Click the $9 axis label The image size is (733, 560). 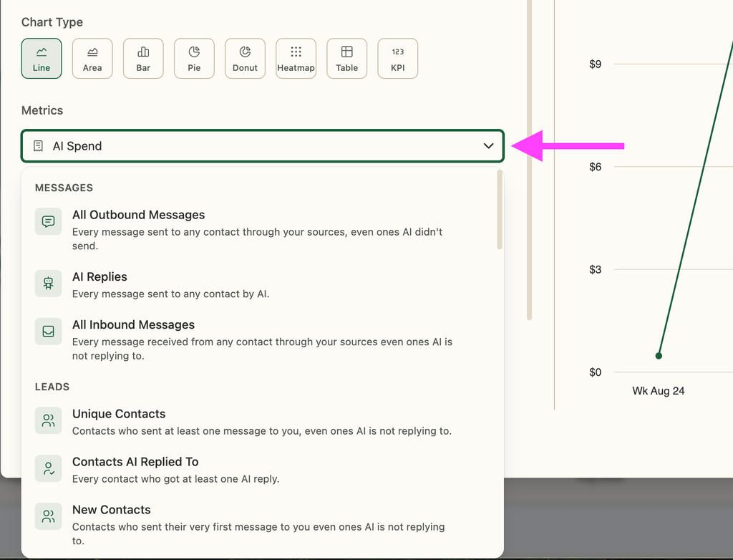595,64
